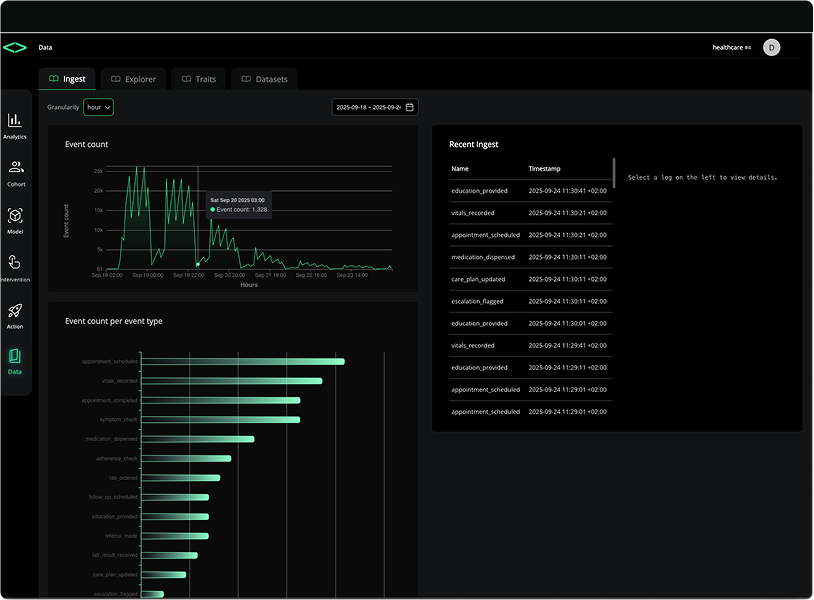Open the Cohort sidebar icon
The width and height of the screenshot is (814, 600).
pyautogui.click(x=15, y=168)
